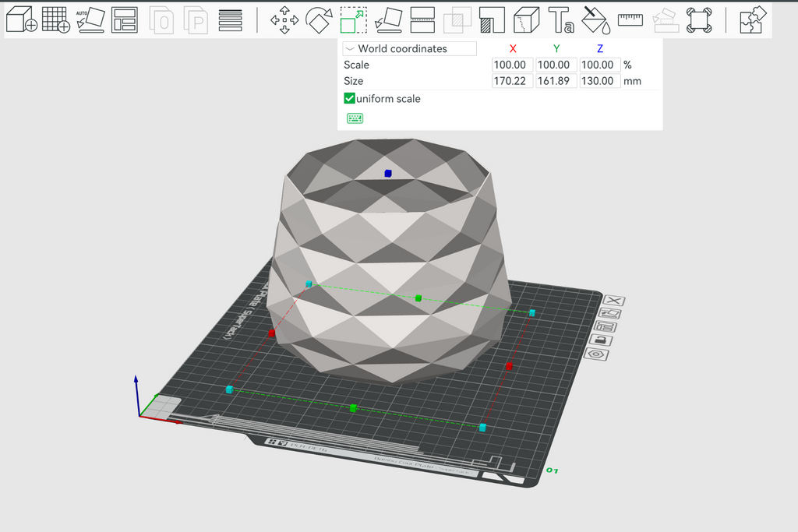Screen dimensions: 798x532
Task: Click the plate's arrange icon
Action: [x=606, y=327]
